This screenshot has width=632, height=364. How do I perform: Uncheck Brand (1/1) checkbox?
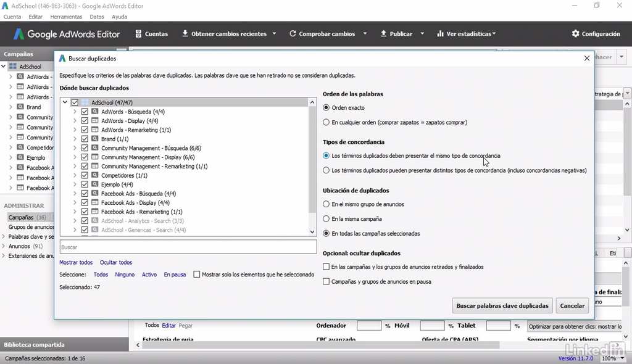point(85,139)
